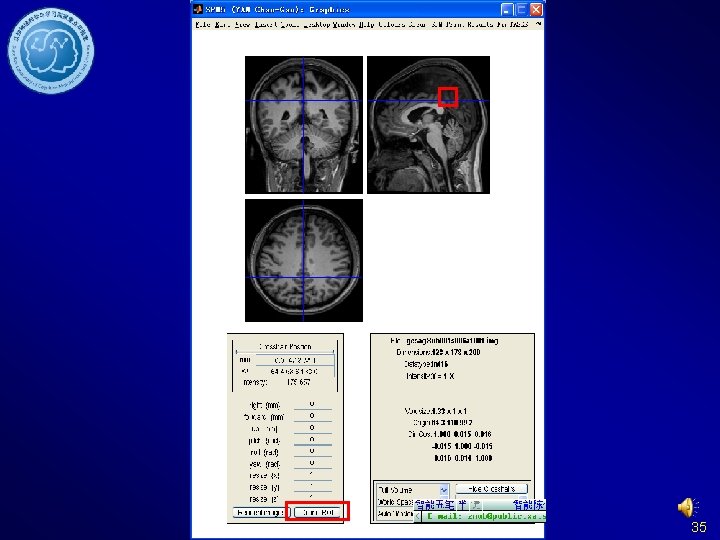Open the View menu
This screenshot has height=540, width=720.
[242, 24]
